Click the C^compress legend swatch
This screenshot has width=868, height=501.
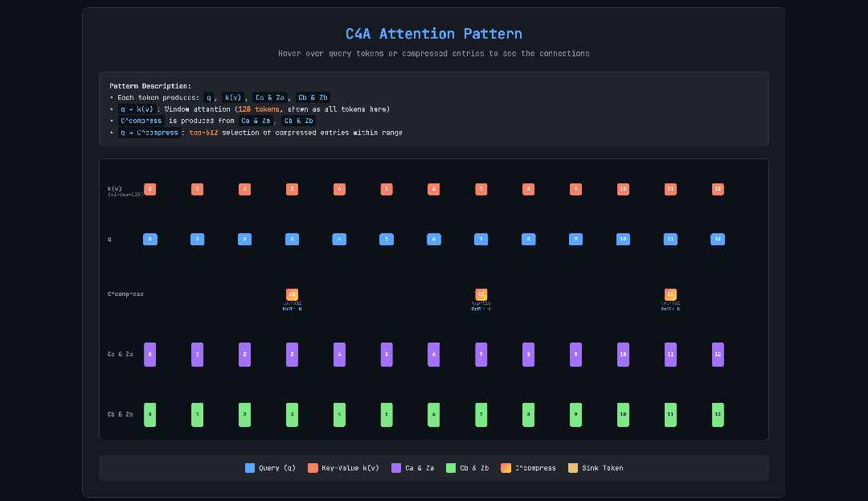click(x=506, y=468)
